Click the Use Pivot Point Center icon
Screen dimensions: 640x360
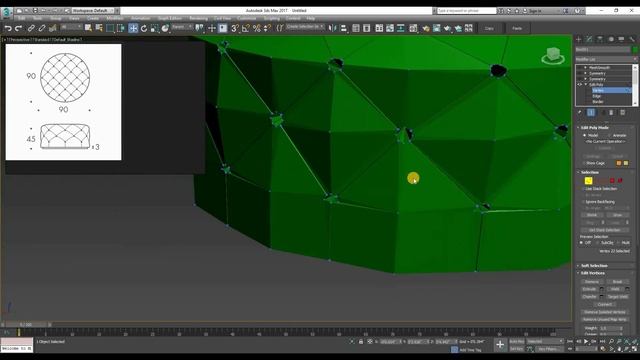[200, 28]
